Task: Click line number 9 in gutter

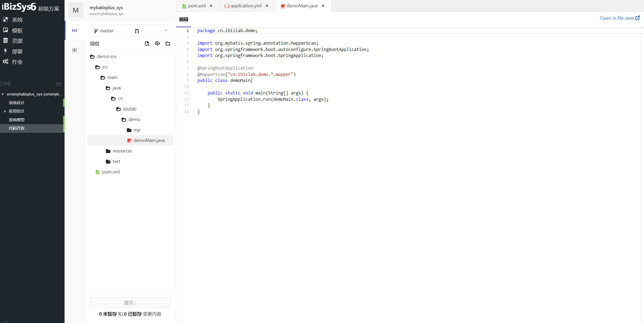Action: 187,80
